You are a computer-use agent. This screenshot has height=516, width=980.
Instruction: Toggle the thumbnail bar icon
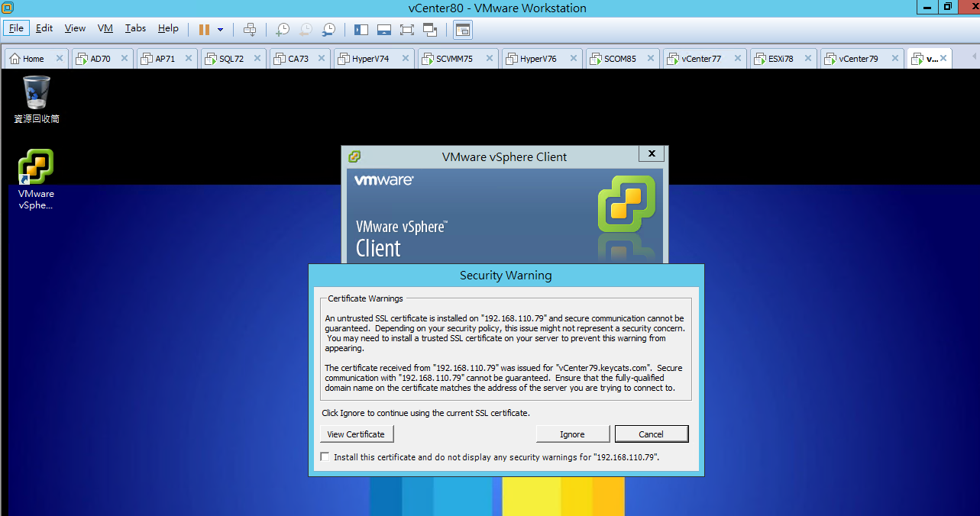[x=384, y=29]
